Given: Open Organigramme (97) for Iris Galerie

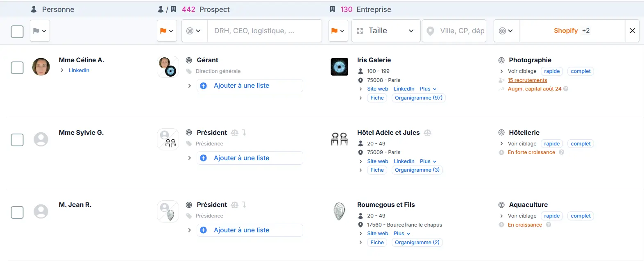Looking at the screenshot, I should pyautogui.click(x=418, y=98).
